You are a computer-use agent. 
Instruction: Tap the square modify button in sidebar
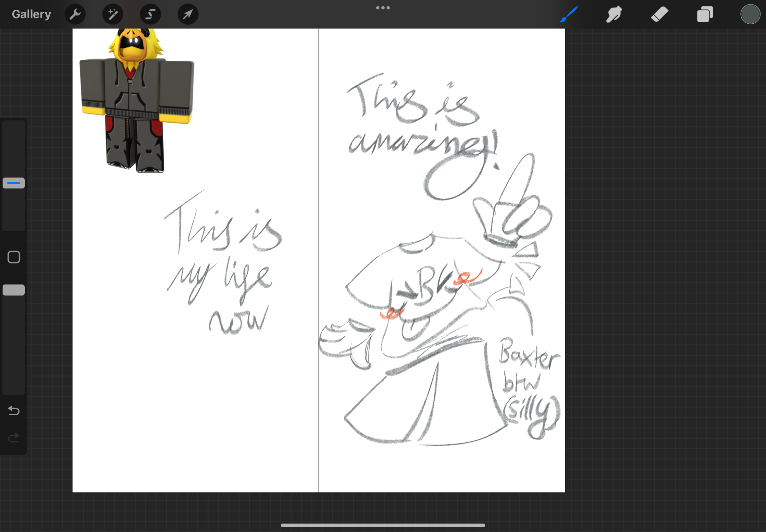coord(14,257)
